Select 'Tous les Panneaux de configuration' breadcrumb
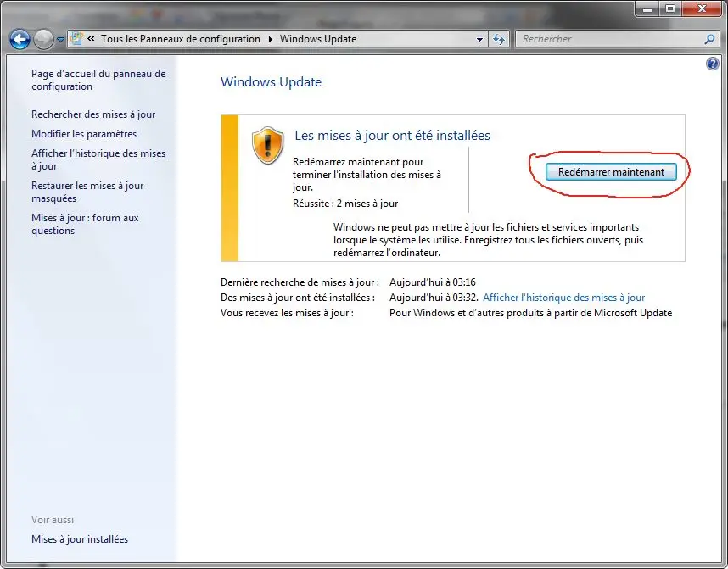 click(181, 39)
